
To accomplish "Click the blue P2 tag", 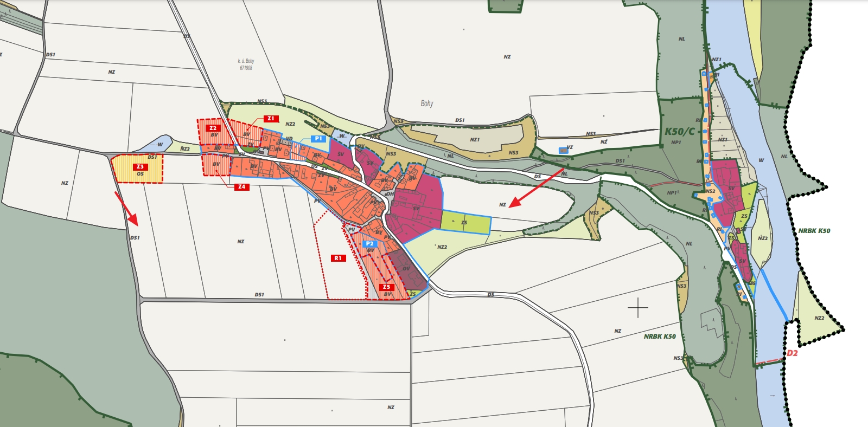I will coord(370,244).
